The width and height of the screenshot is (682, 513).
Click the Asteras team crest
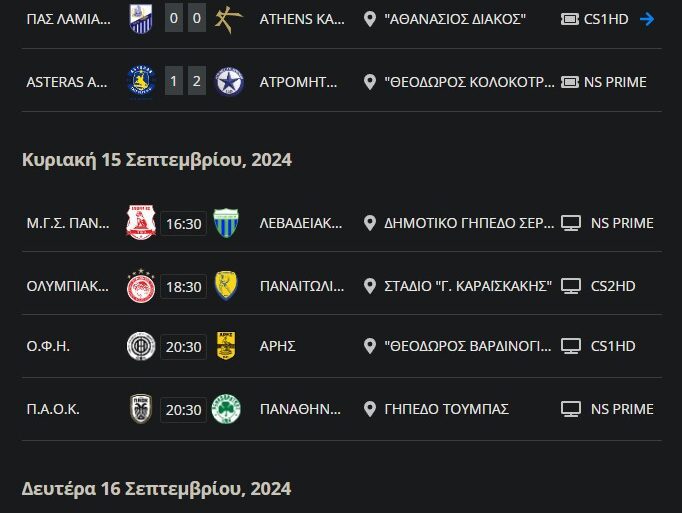pos(142,82)
